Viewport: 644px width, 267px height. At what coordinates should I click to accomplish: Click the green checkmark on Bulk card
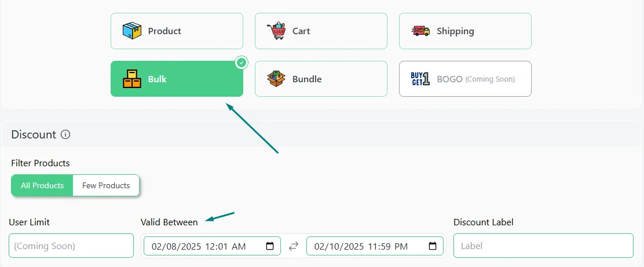(x=242, y=63)
